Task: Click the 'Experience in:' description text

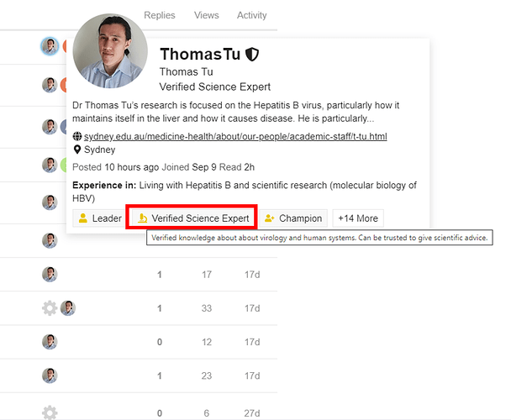Action: (245, 192)
